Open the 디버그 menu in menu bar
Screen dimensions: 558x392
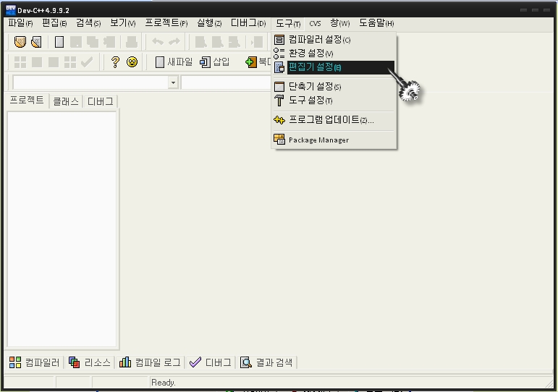[x=248, y=23]
